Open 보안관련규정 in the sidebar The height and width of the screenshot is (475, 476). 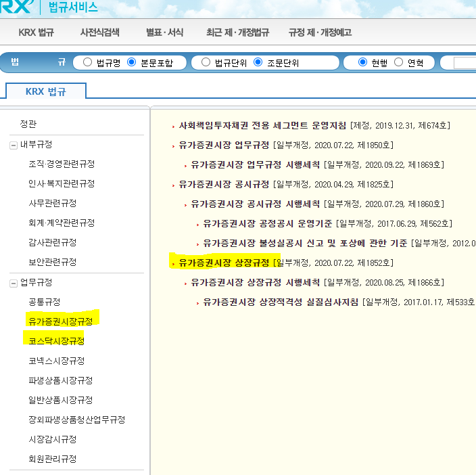tap(53, 262)
